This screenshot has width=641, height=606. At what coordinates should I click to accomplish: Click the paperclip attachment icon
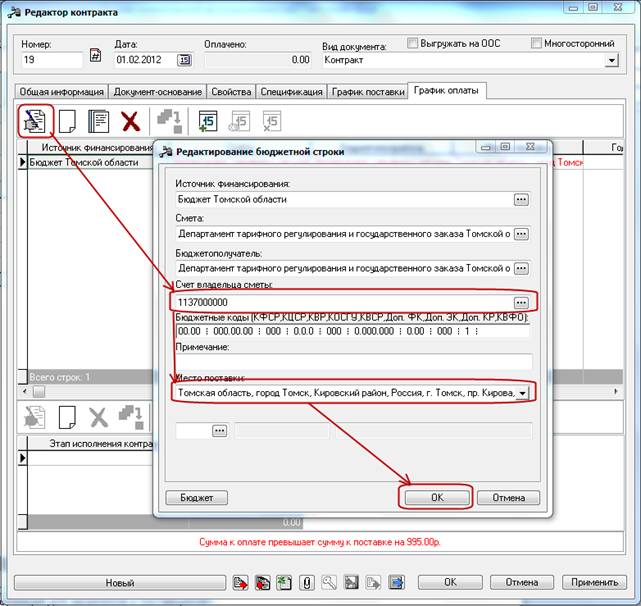click(306, 582)
